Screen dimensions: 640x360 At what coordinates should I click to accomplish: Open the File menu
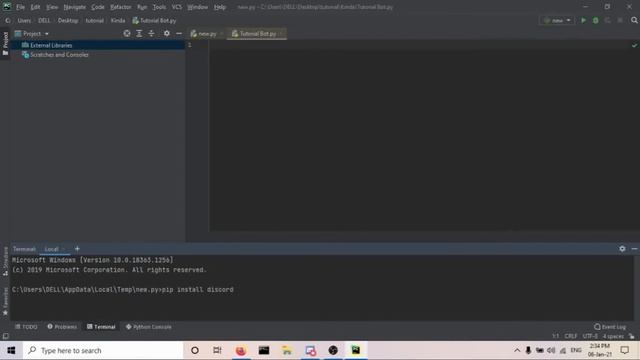point(20,7)
